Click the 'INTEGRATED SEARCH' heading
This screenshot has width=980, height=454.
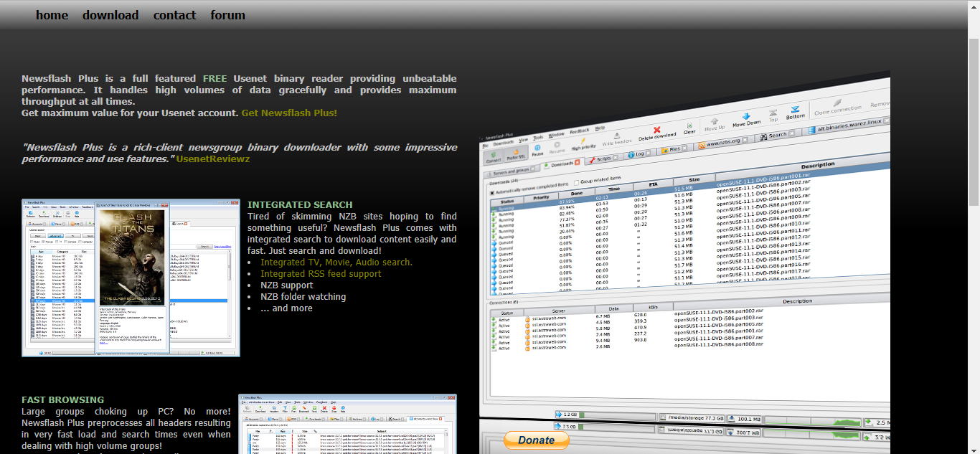[x=300, y=205]
